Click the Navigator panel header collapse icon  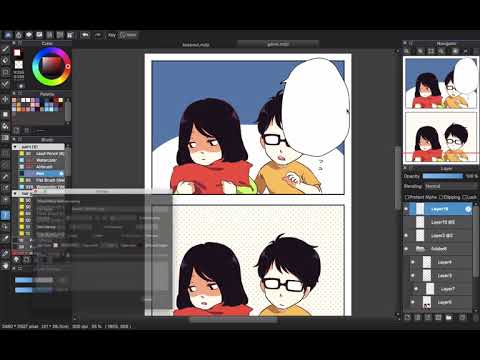click(x=405, y=43)
